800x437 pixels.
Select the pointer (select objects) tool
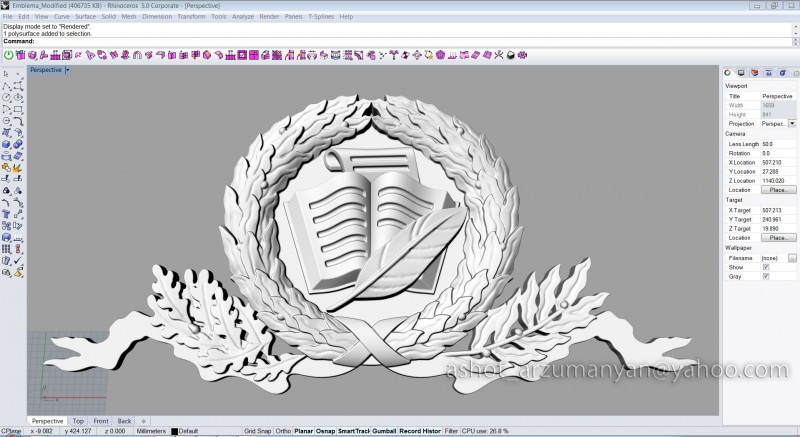(6, 74)
